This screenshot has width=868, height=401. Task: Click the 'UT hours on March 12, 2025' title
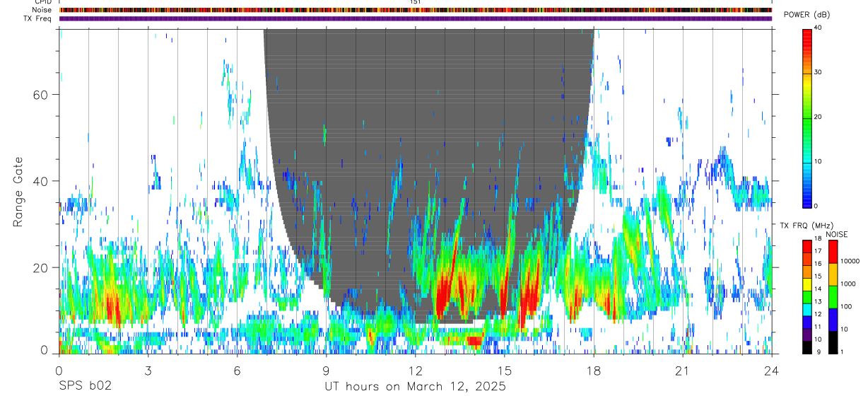click(415, 387)
